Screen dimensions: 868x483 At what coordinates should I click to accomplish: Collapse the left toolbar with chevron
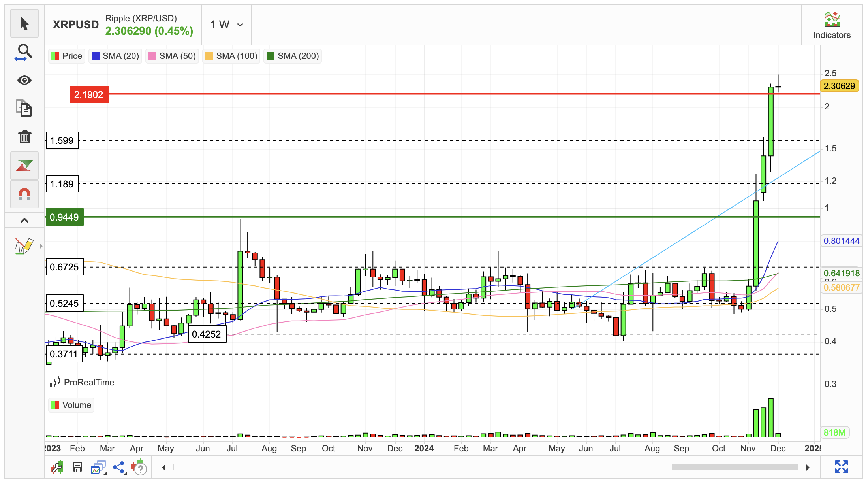point(24,220)
